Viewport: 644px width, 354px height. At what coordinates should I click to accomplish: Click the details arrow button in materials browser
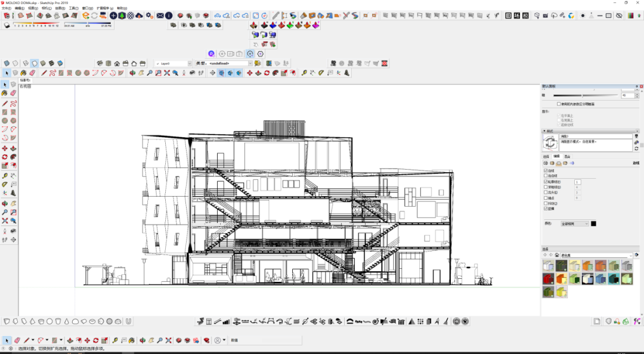[637, 256]
